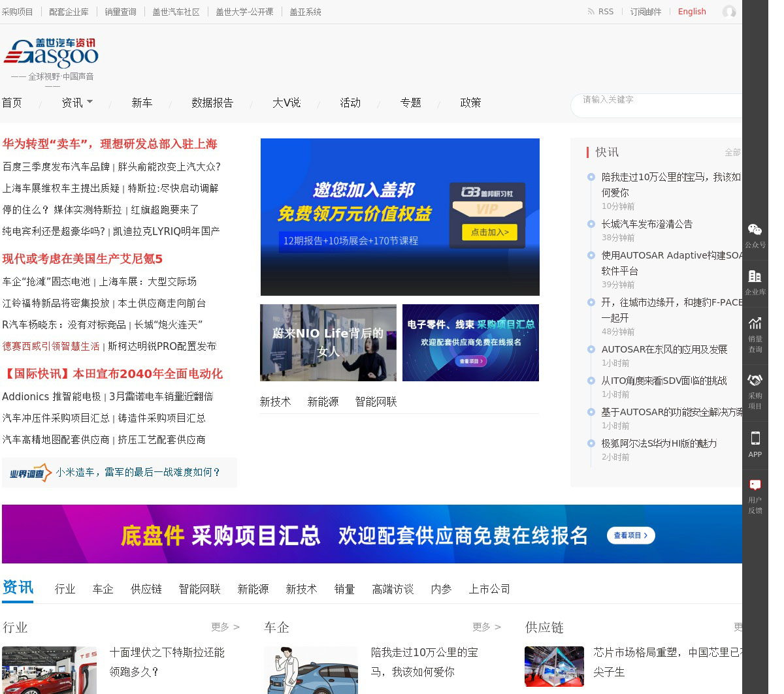Open the blue car article thumbnail in 车企
The image size is (784, 694).
point(311,670)
